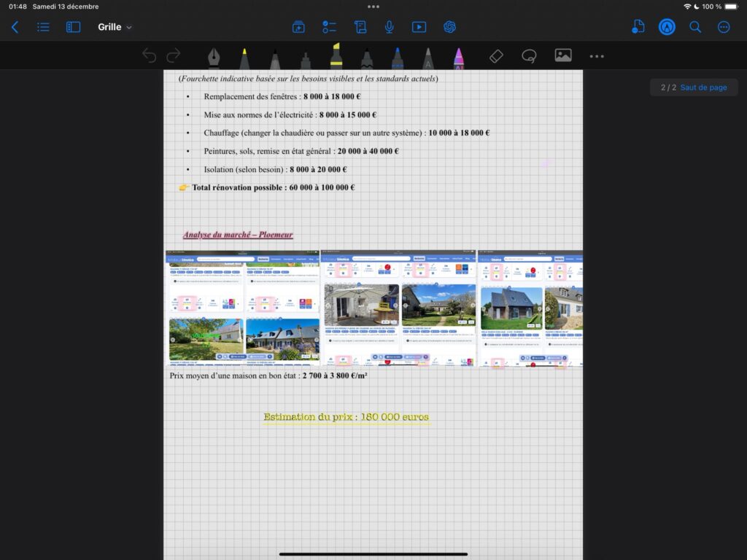The width and height of the screenshot is (747, 560).
Task: Select the yellow highlighter tool
Action: (336, 57)
